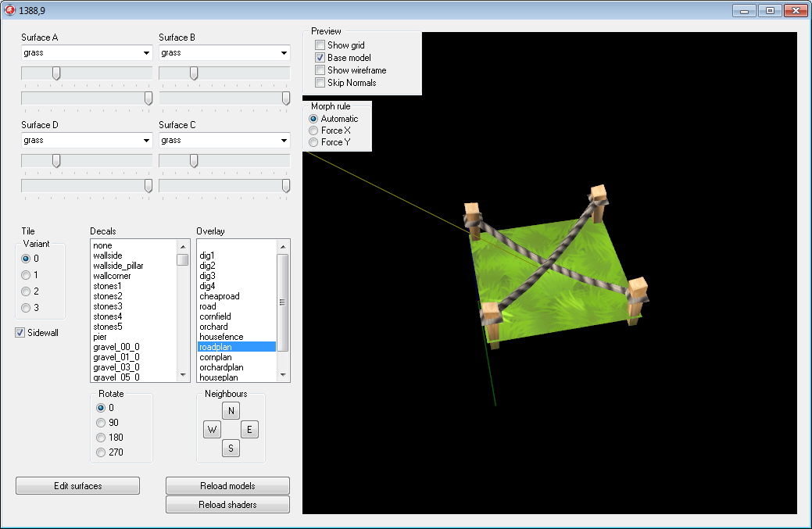Click Surface A upper slider thumb
This screenshot has height=529, width=812.
click(56, 73)
